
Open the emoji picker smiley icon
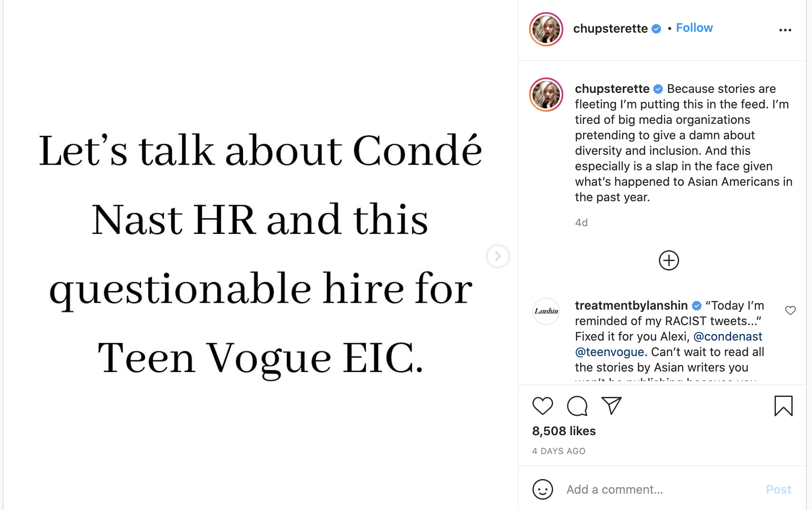[x=542, y=489]
